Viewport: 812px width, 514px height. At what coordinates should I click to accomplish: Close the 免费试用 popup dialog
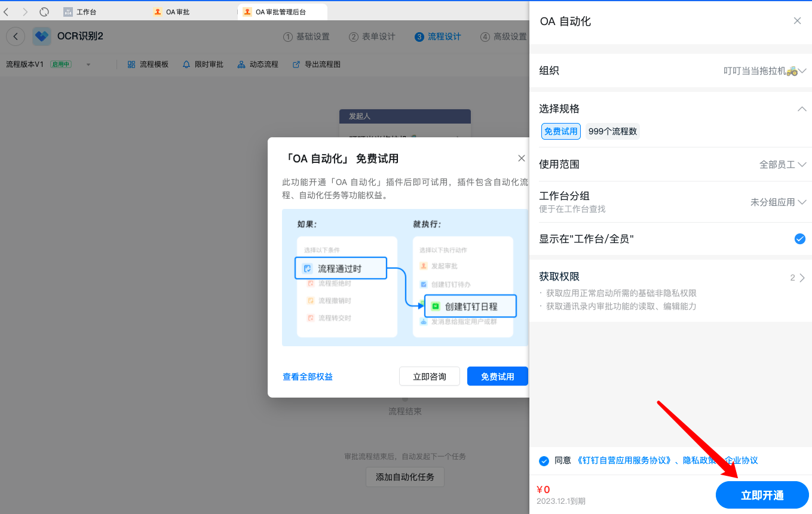coord(521,158)
